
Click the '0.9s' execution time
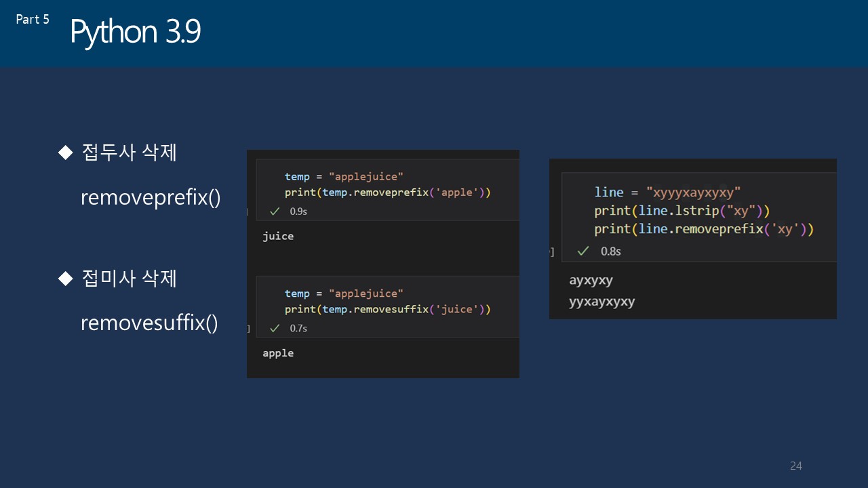click(x=298, y=211)
